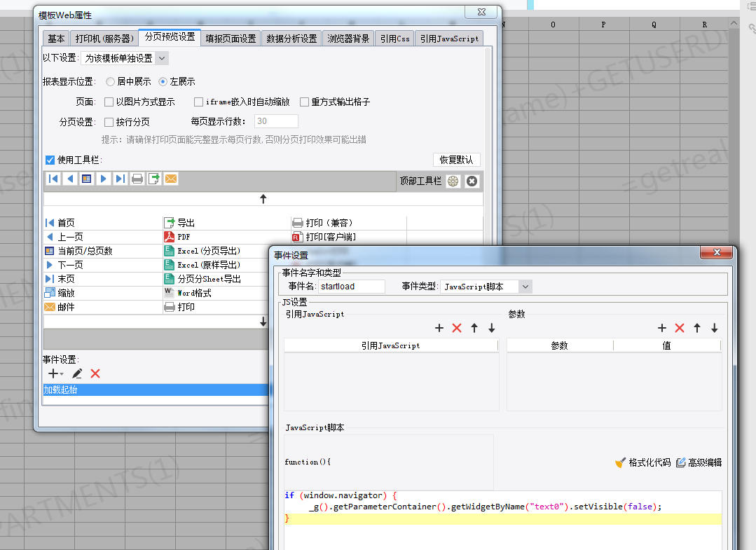
Task: Select the centered display radio button
Action: tap(111, 81)
